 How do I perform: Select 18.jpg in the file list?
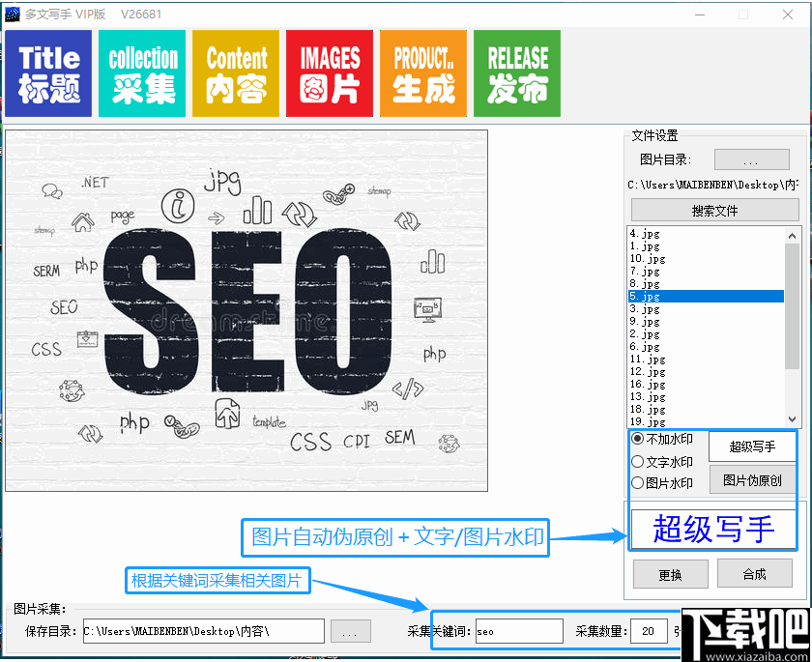[707, 409]
